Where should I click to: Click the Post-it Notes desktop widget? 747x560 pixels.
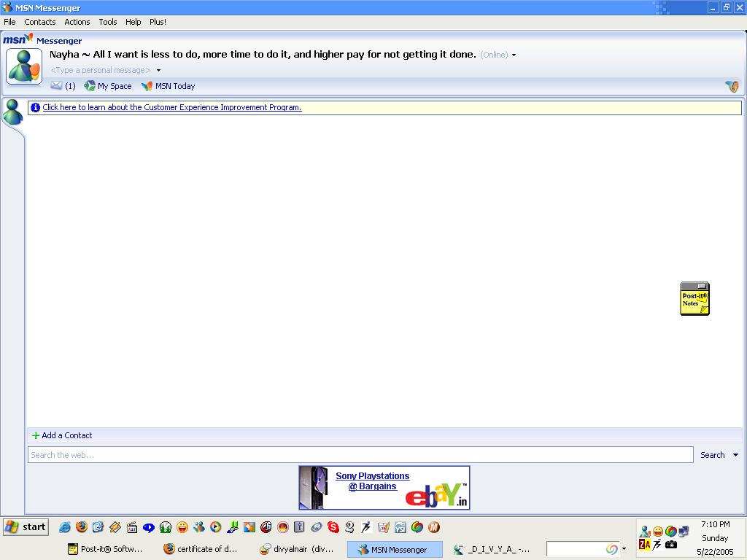point(694,298)
